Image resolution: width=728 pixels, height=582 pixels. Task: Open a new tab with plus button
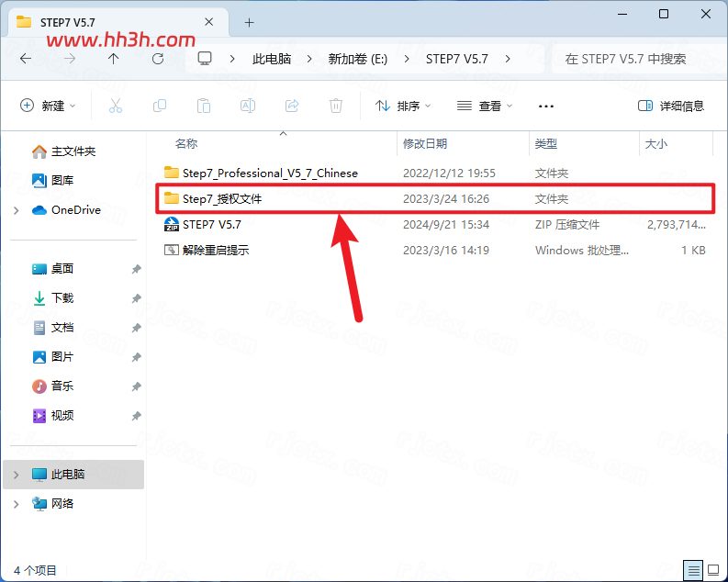click(x=250, y=22)
